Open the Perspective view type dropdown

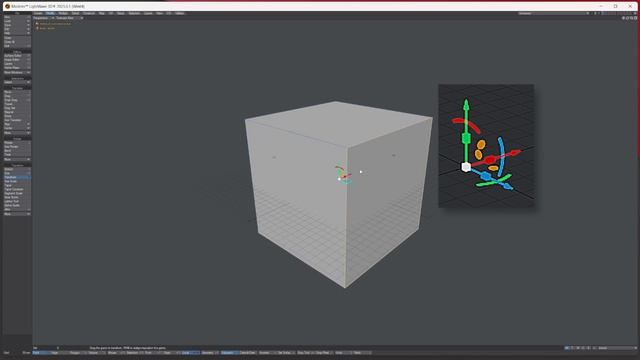43,18
